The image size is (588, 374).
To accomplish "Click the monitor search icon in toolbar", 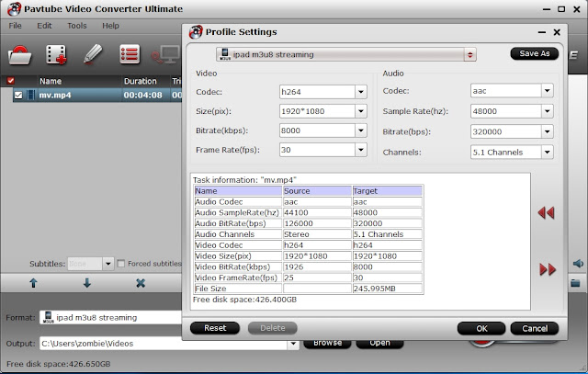I will [165, 55].
